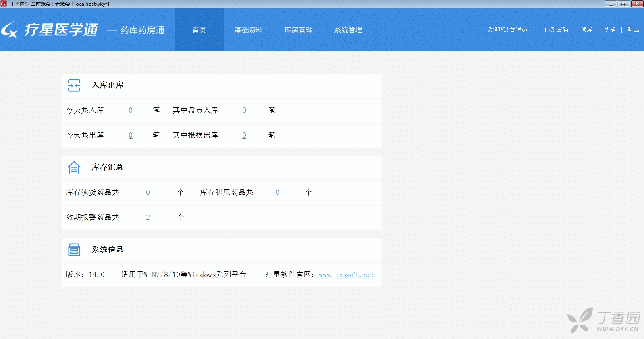Screen dimensions: 644x339
Task: Click 切换 to switch accounts
Action: [x=610, y=29]
